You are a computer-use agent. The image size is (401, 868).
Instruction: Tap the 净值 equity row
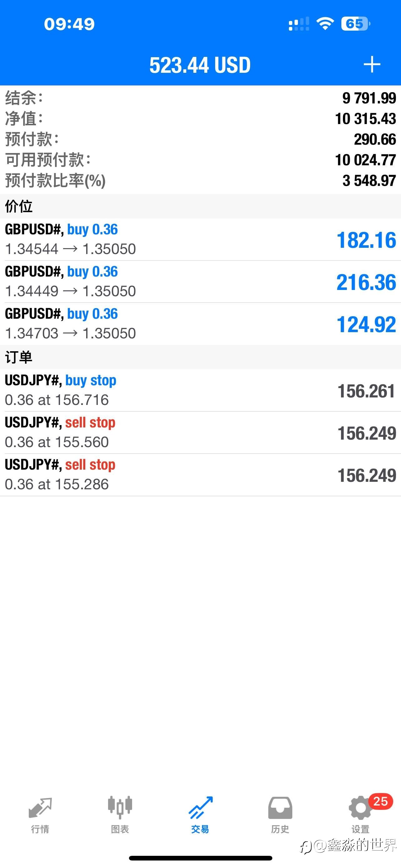(200, 119)
